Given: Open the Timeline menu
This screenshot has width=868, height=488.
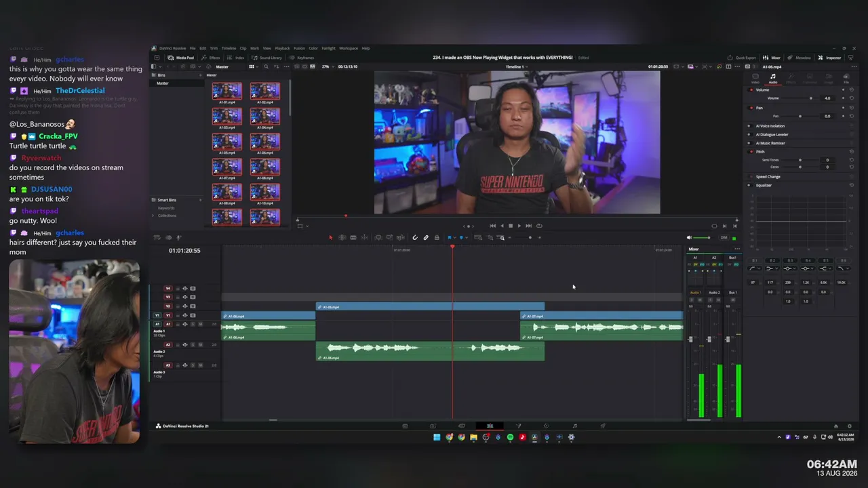Looking at the screenshot, I should pyautogui.click(x=229, y=48).
